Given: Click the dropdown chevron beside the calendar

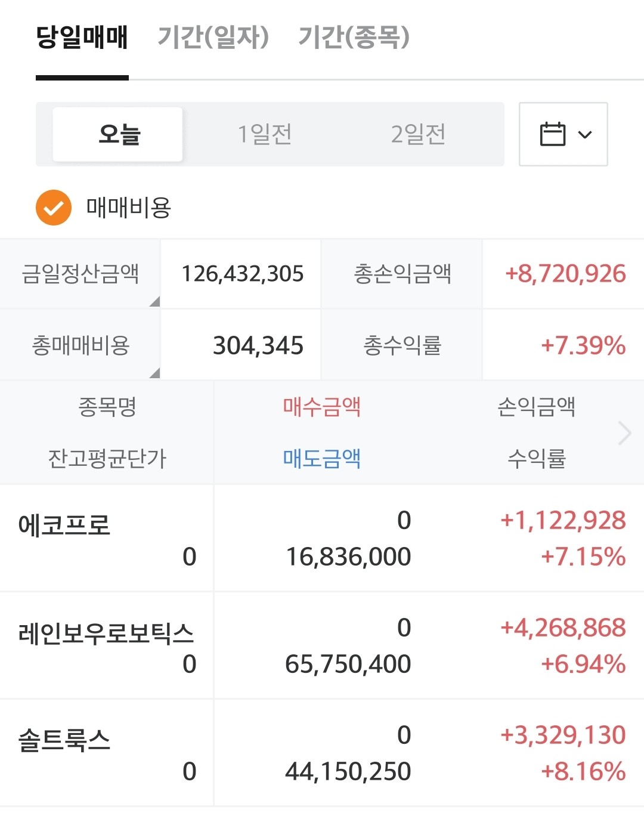Looking at the screenshot, I should pos(586,135).
